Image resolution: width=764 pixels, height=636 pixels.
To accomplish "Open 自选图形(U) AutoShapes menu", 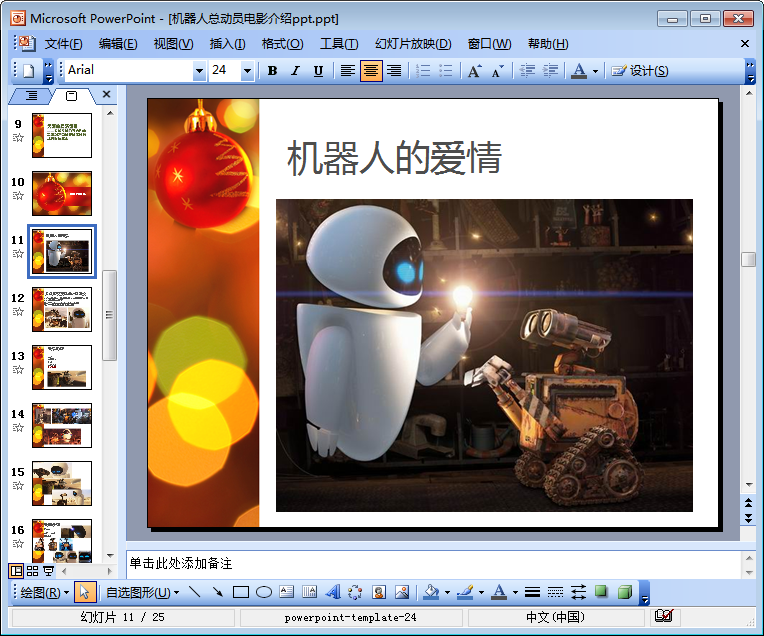I will pos(142,593).
